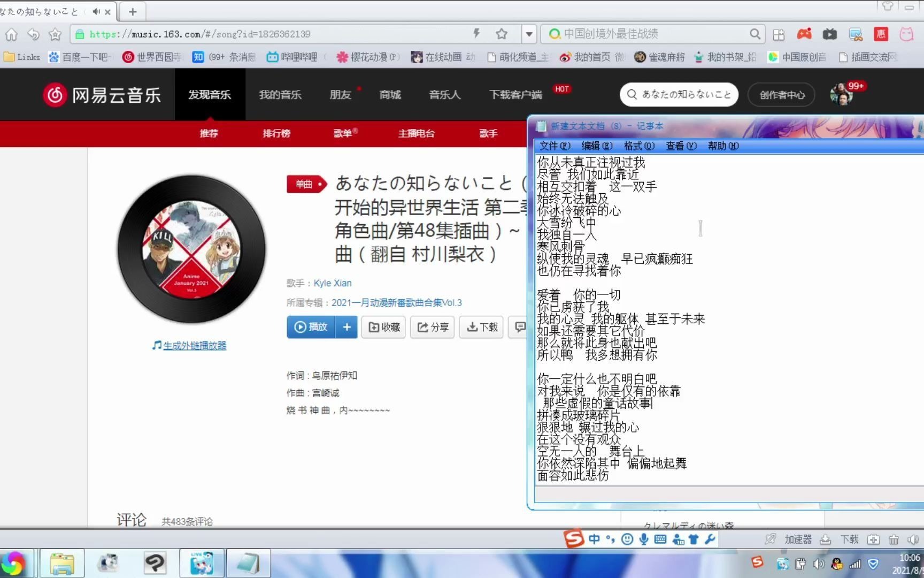The height and width of the screenshot is (578, 924).
Task: Select the 我的音乐 navigation tab
Action: tap(280, 95)
